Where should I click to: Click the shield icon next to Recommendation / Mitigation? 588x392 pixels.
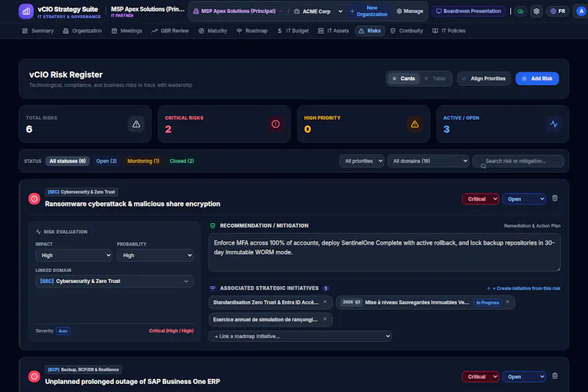pos(212,226)
